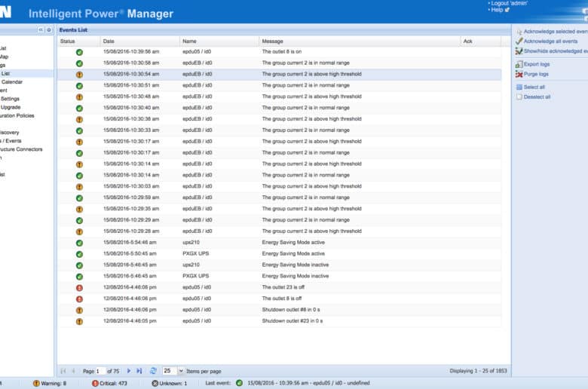Click green status icon of Last event
588x389 pixels.
pos(239,383)
